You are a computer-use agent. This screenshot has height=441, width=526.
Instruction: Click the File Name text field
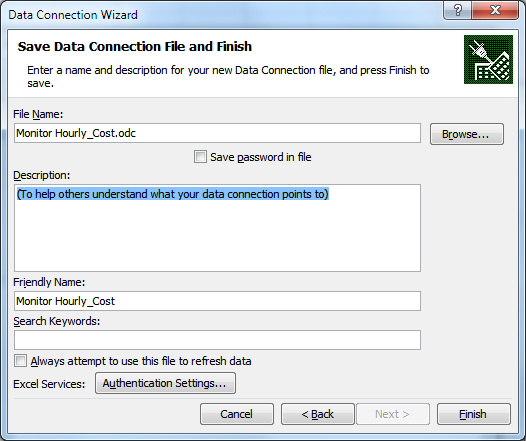[x=217, y=133]
